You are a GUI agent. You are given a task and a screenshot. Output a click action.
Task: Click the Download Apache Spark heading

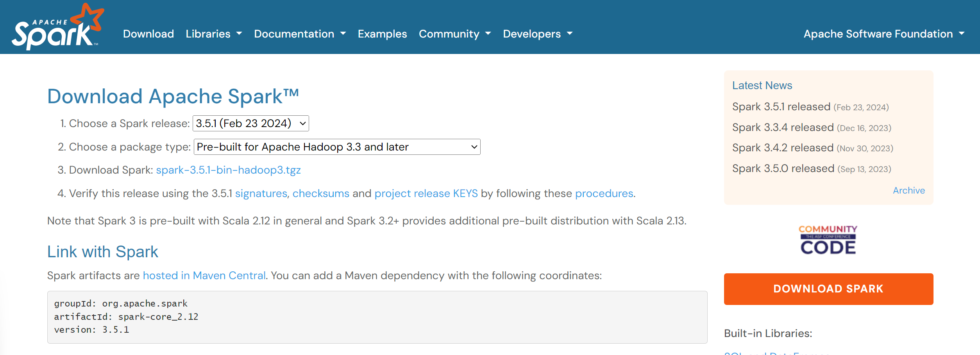173,96
